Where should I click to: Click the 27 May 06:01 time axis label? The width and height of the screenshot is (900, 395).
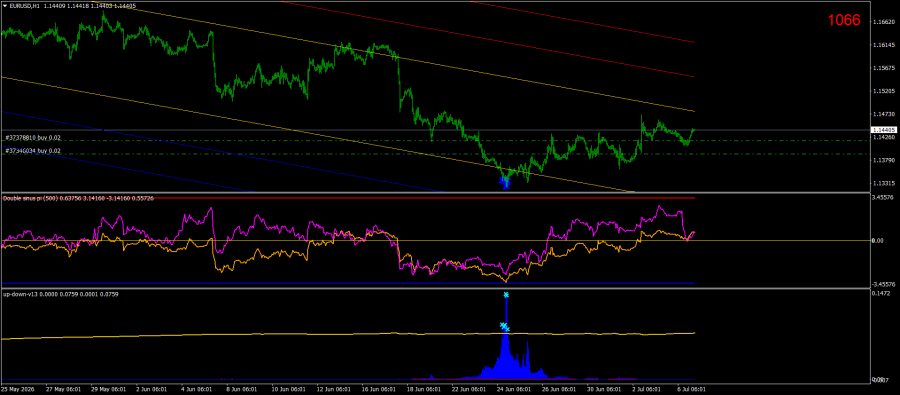click(x=64, y=389)
